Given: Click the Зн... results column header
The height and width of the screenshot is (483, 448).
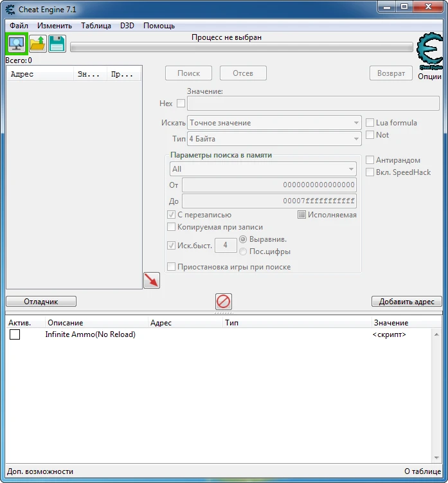Looking at the screenshot, I should (x=90, y=74).
